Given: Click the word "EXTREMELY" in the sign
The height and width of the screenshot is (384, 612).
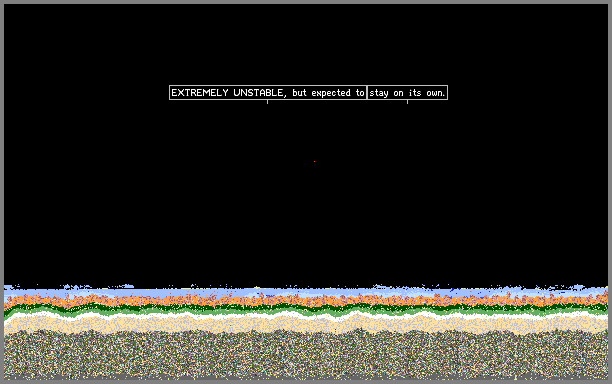Looking at the screenshot, I should (200, 93).
